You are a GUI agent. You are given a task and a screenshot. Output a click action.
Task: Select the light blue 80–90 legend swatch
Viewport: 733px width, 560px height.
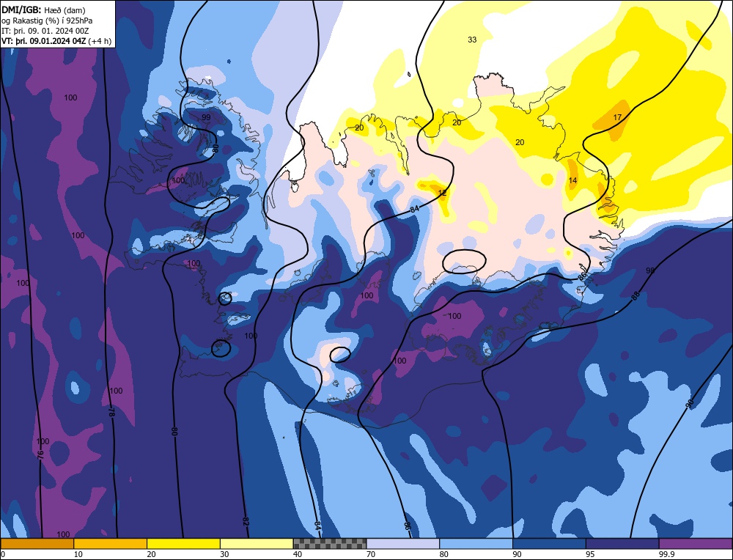point(476,544)
